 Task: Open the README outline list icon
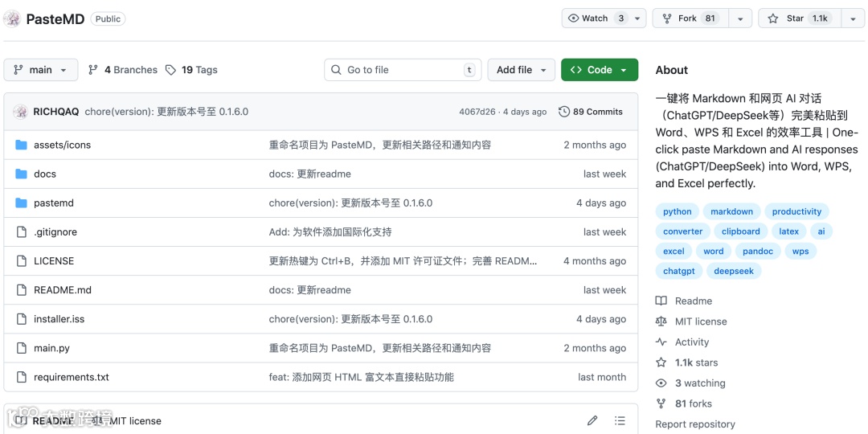coord(620,420)
